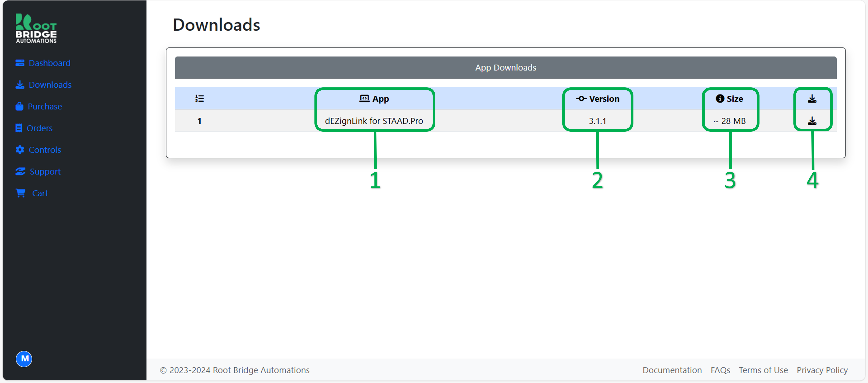Image resolution: width=868 pixels, height=383 pixels.
Task: Click the Size column header text
Action: point(735,99)
